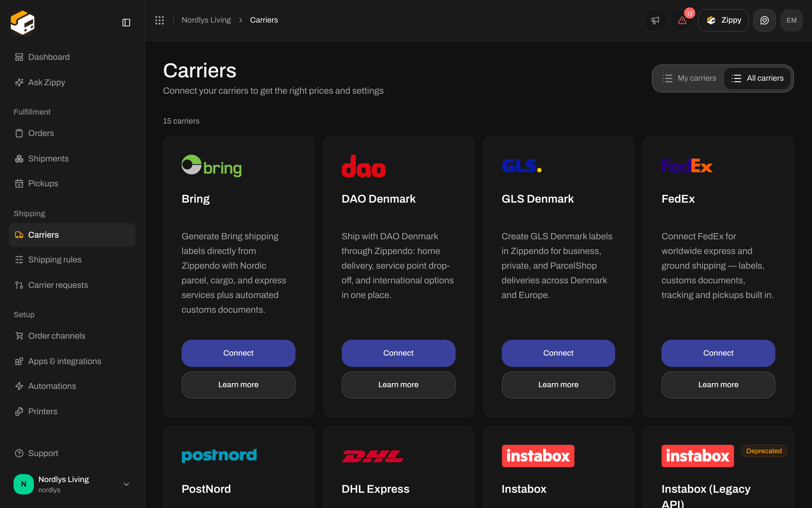Connect the FedEx carrier
The width and height of the screenshot is (812, 508).
[718, 353]
